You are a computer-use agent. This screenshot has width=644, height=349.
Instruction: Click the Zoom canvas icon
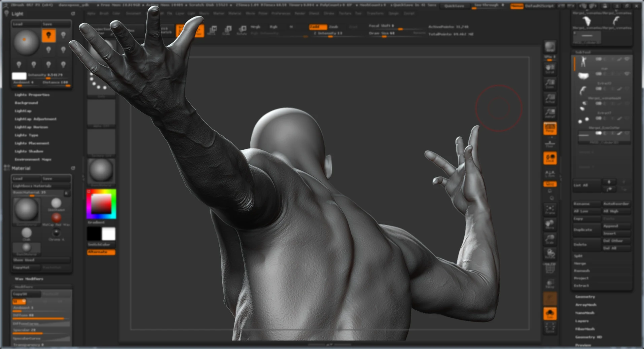tap(550, 84)
